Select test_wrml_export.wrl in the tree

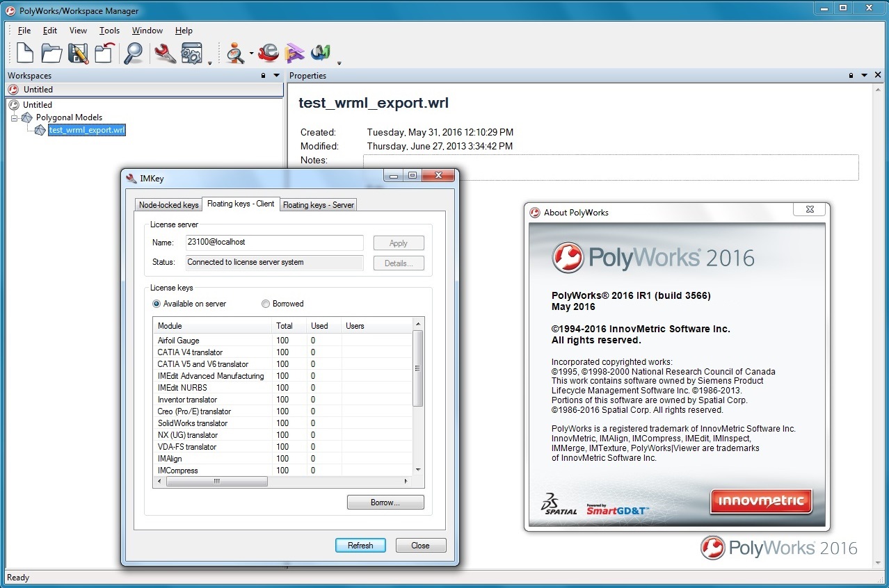tap(87, 130)
